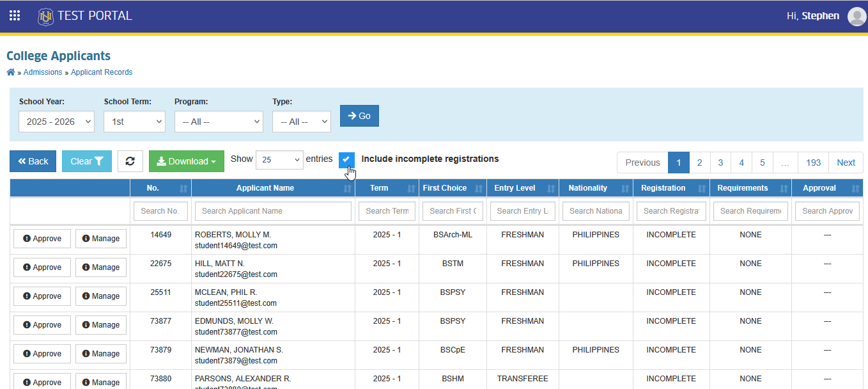Image resolution: width=868 pixels, height=389 pixels.
Task: Click applicant number 22675
Action: (x=160, y=264)
